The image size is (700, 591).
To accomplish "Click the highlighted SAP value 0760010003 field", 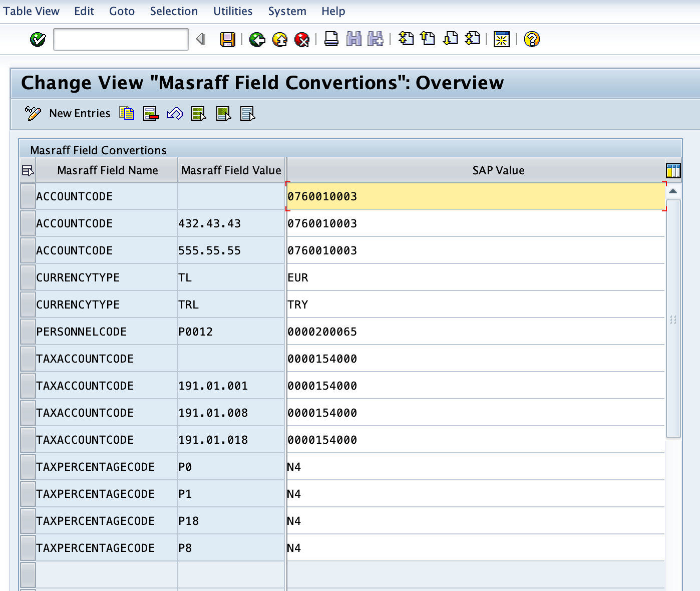I will click(x=476, y=196).
